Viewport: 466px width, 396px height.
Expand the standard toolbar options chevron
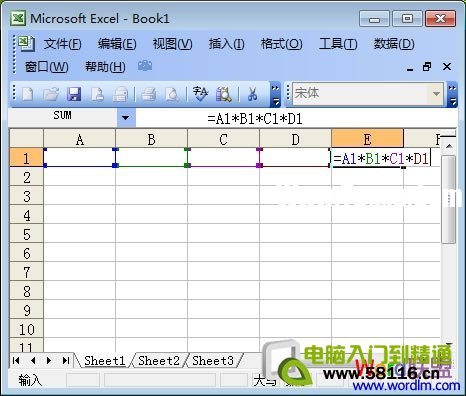tap(275, 94)
